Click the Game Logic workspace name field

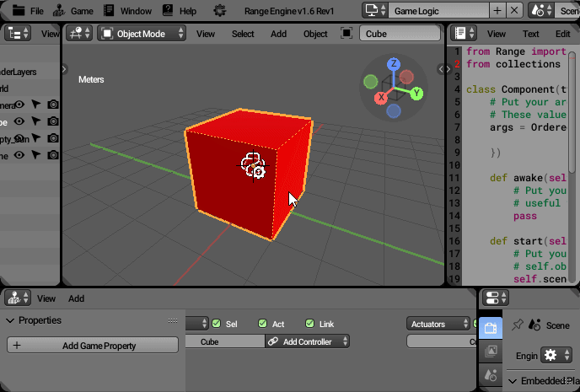[x=438, y=11]
